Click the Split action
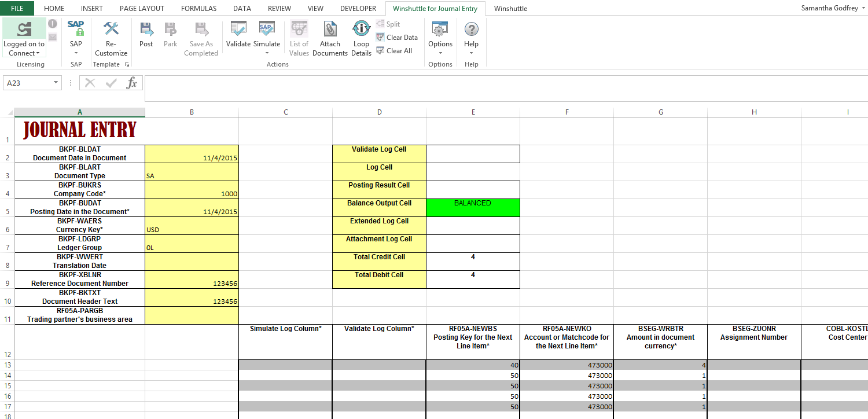The width and height of the screenshot is (868, 419). 388,24
